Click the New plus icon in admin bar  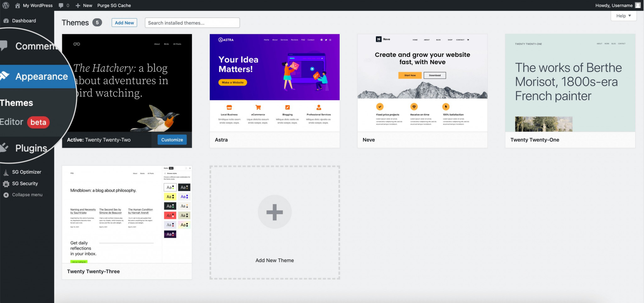[78, 6]
